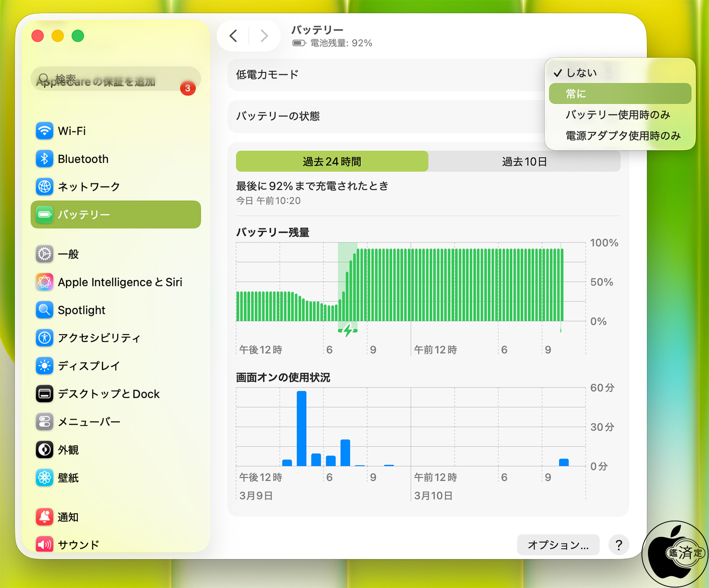Open 通知 bell icon in sidebar
This screenshot has height=588, width=709.
(44, 517)
